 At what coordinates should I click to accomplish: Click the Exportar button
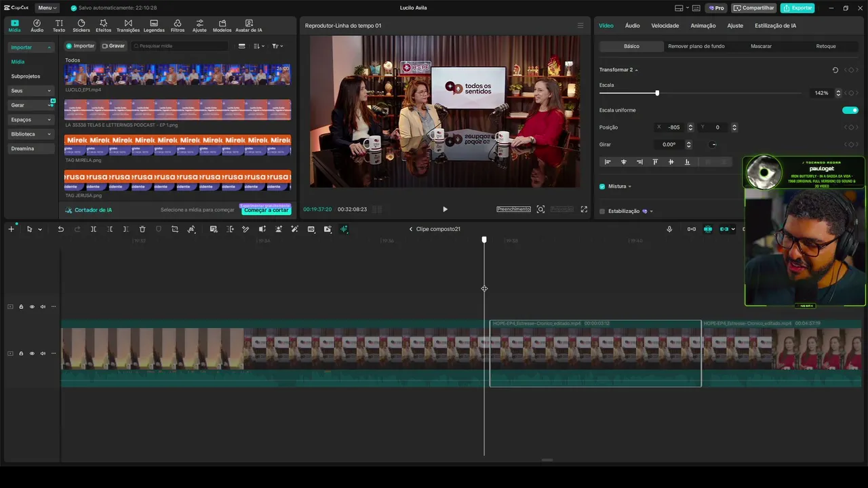coord(797,8)
